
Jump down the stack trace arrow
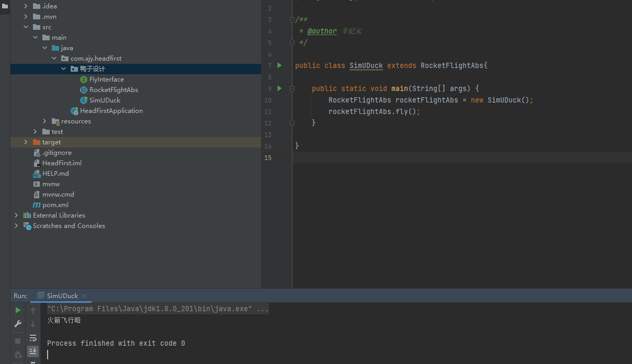(x=33, y=324)
